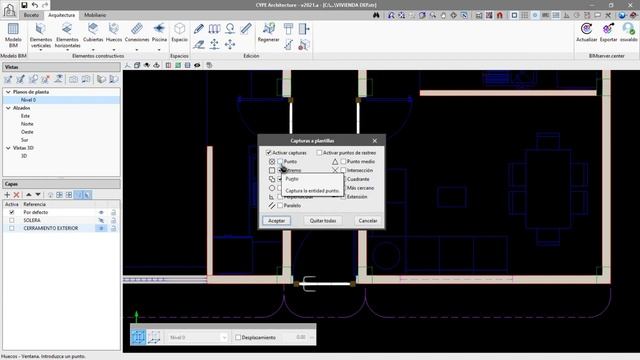Image resolution: width=640 pixels, height=360 pixels.
Task: Click the Regenerar icon
Action: (269, 33)
